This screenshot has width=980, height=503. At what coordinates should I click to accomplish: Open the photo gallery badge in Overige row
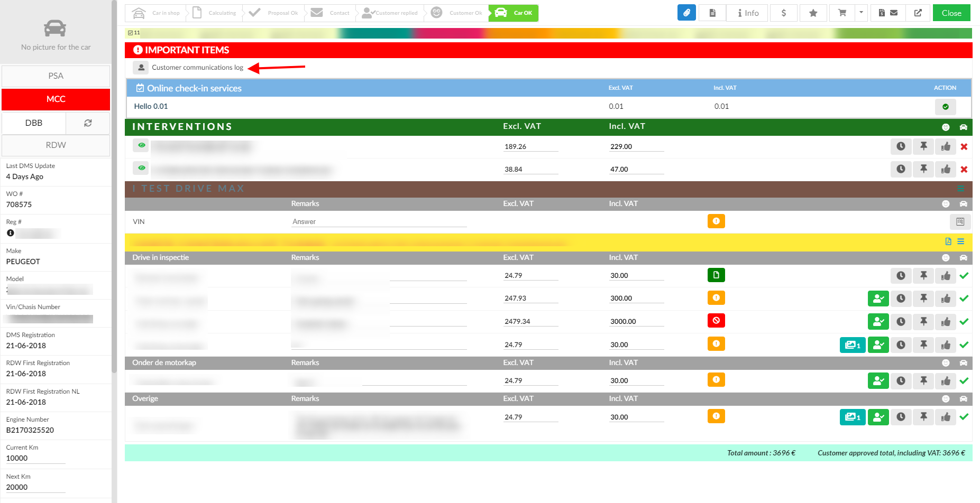pos(852,417)
